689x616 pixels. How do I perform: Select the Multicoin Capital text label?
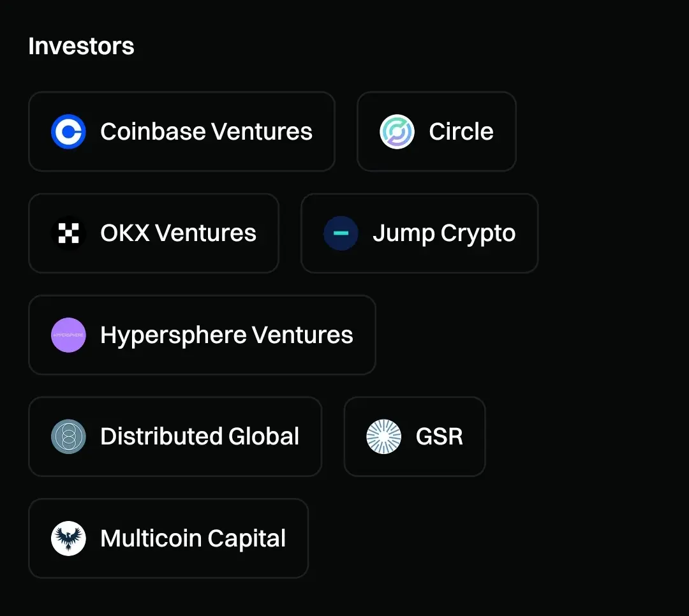193,539
